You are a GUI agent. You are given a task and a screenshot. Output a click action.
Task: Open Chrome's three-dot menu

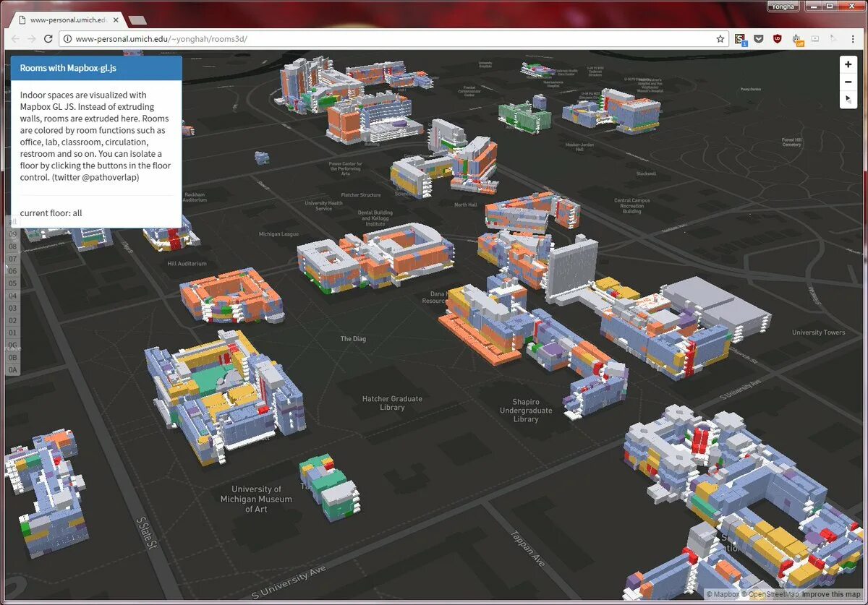click(854, 39)
